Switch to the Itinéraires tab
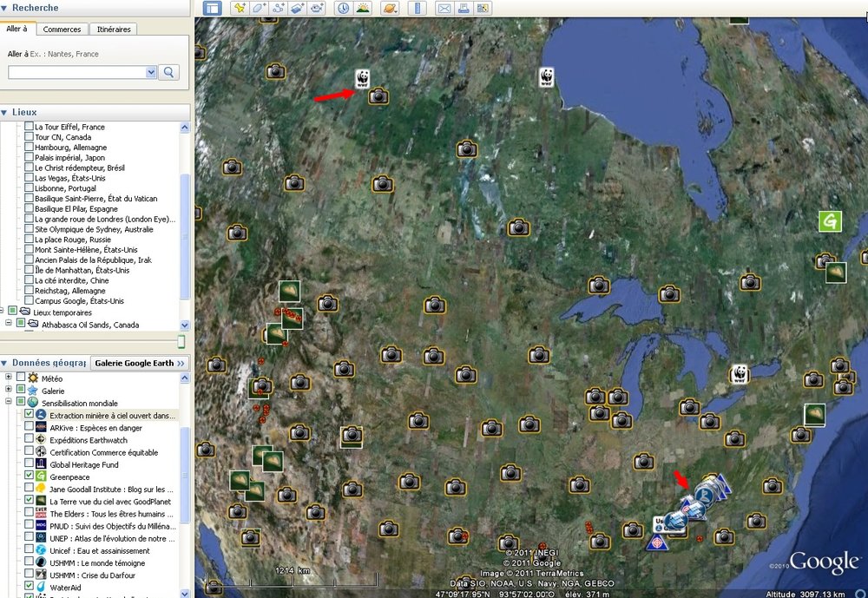 pos(114,30)
